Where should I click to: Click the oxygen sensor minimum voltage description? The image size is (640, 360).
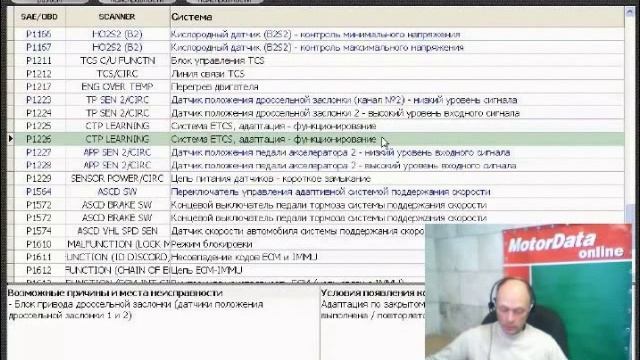[316, 35]
